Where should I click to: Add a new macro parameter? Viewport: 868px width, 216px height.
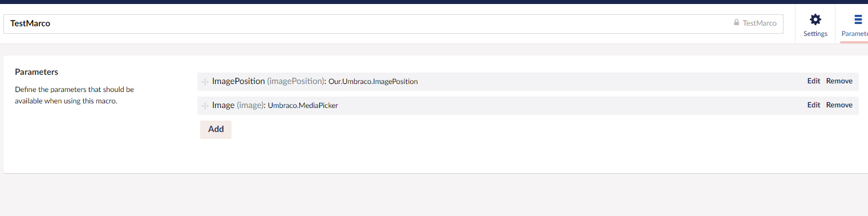pyautogui.click(x=216, y=129)
